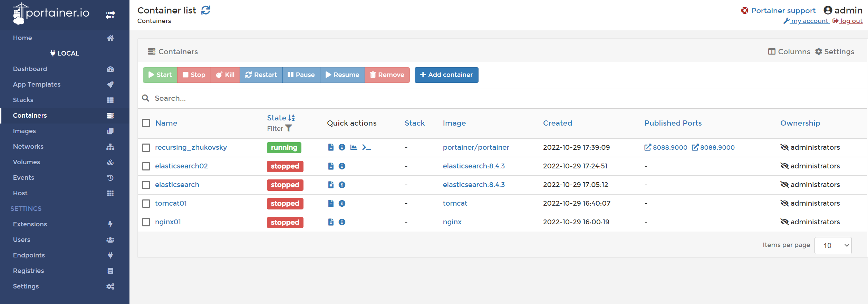Tick the checkbox for elasticsearch container
868x304 pixels.
[x=146, y=185]
